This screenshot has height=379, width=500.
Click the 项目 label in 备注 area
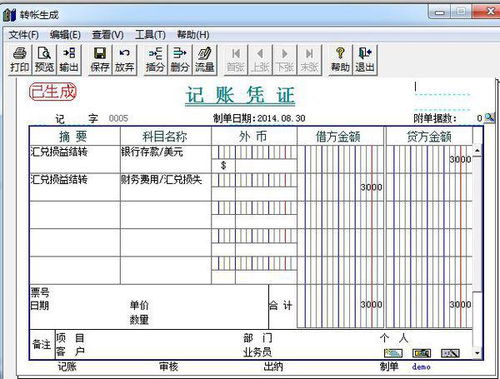[70, 338]
